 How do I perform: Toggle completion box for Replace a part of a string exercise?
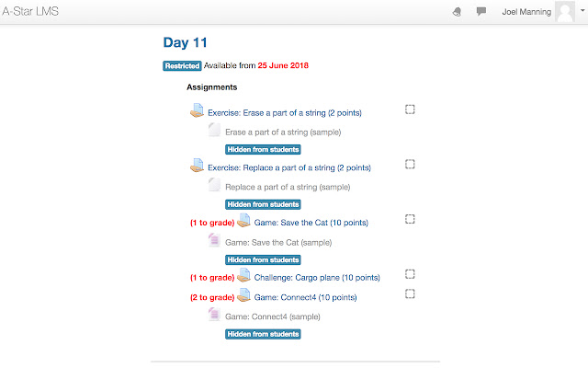click(x=410, y=164)
